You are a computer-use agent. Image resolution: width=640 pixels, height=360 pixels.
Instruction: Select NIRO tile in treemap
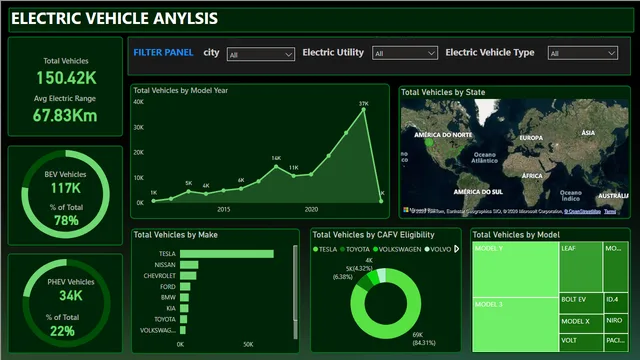(616, 324)
